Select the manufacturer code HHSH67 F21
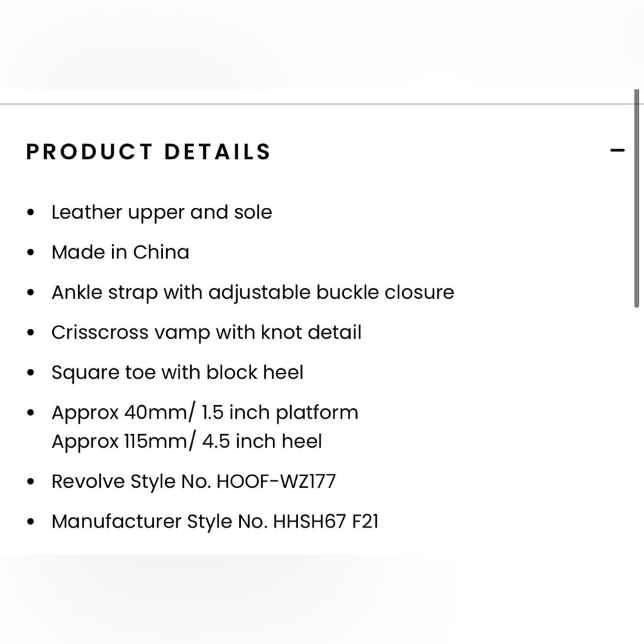Screen dimensions: 644x644 pyautogui.click(x=326, y=522)
